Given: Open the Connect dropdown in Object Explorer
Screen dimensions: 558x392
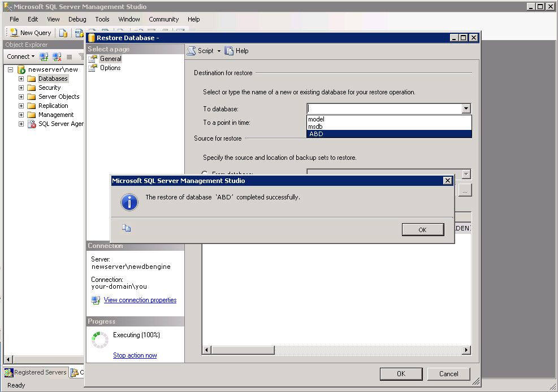Looking at the screenshot, I should pyautogui.click(x=33, y=56).
